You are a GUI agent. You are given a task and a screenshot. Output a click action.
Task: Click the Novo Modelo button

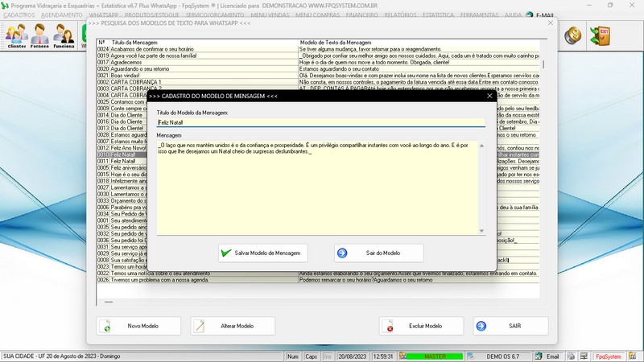(x=138, y=326)
